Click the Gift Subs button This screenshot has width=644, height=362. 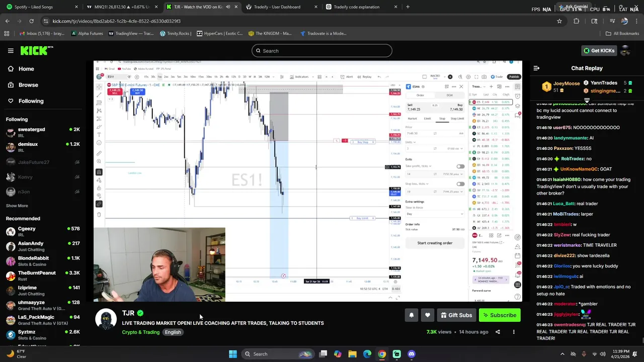pyautogui.click(x=456, y=315)
